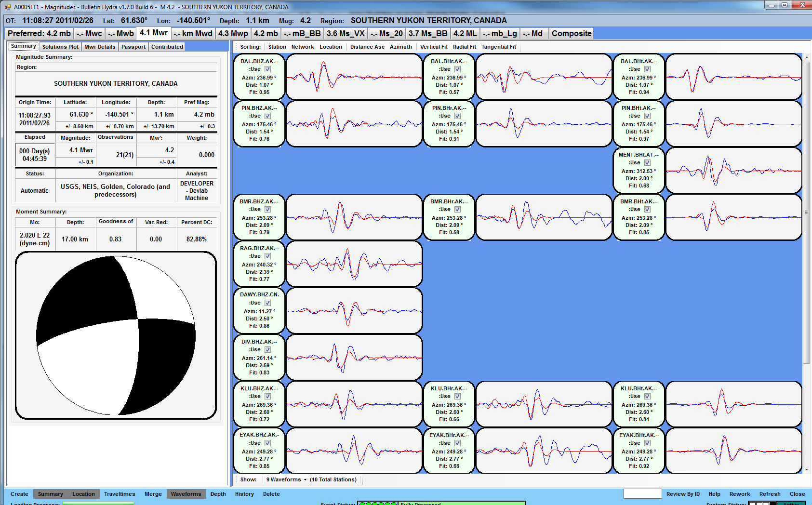This screenshot has width=812, height=505.
Task: Click the Review By ID button
Action: pyautogui.click(x=683, y=494)
